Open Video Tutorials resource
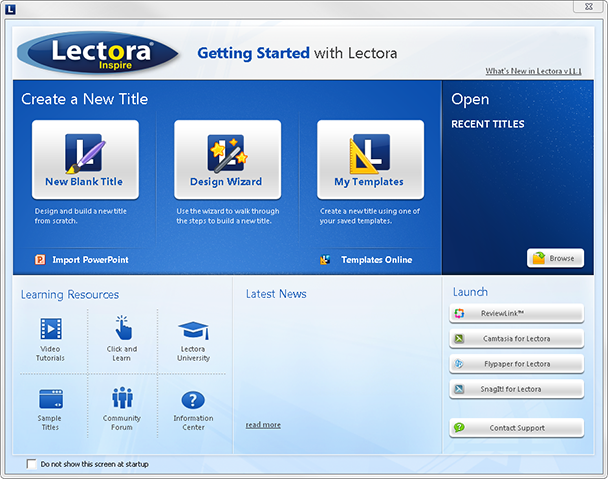This screenshot has height=479, width=608. coord(51,329)
